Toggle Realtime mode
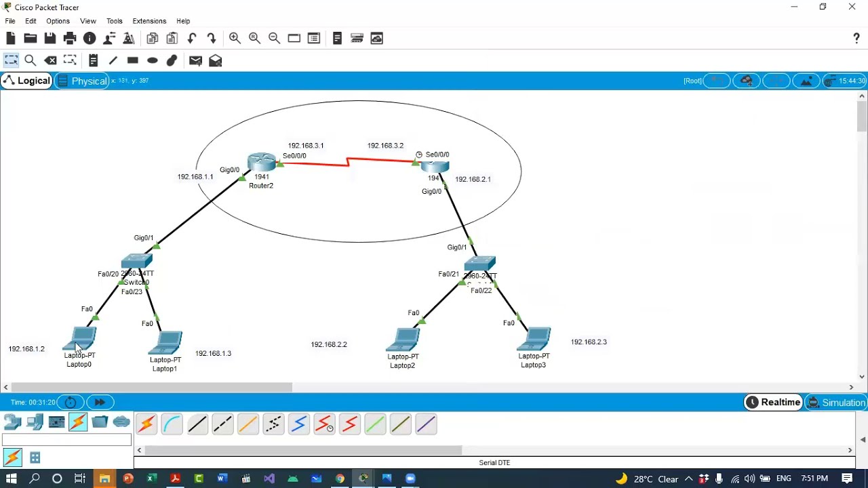The height and width of the screenshot is (488, 868). (x=773, y=403)
